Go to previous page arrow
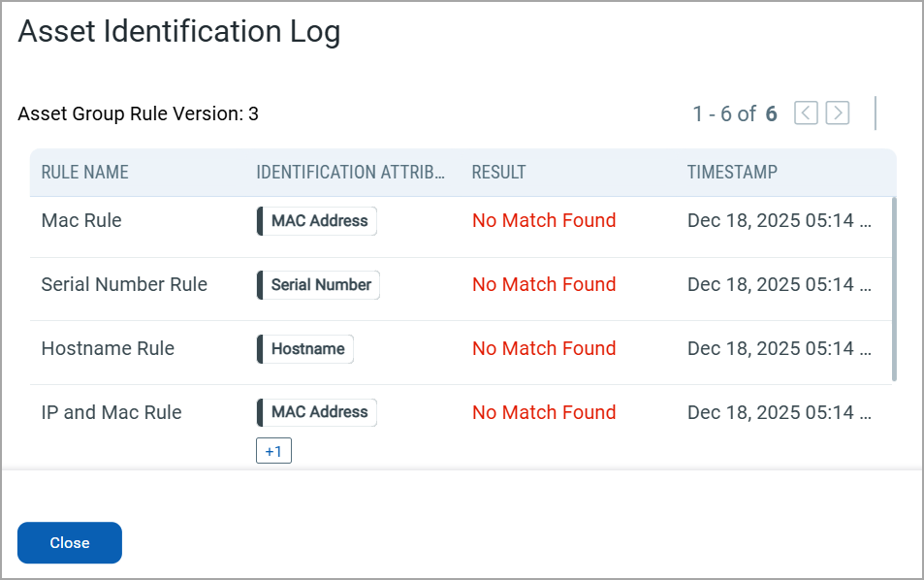The width and height of the screenshot is (924, 580). tap(806, 113)
